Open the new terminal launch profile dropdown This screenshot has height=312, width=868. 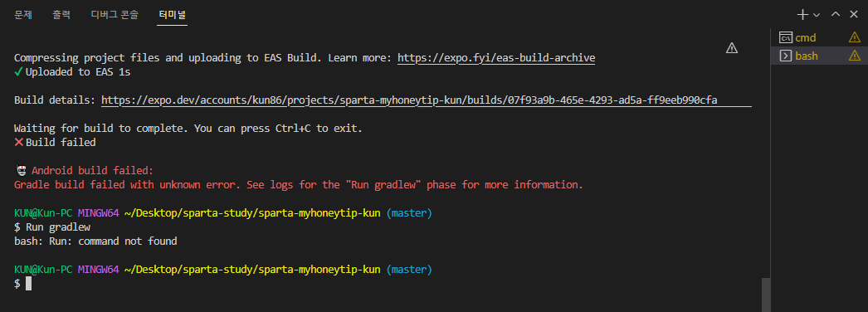(817, 15)
